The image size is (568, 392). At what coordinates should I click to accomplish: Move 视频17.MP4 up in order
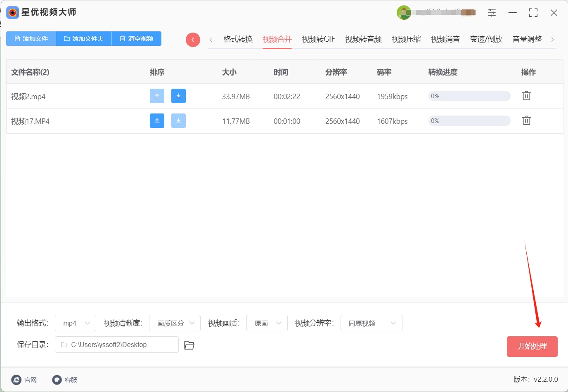point(157,120)
